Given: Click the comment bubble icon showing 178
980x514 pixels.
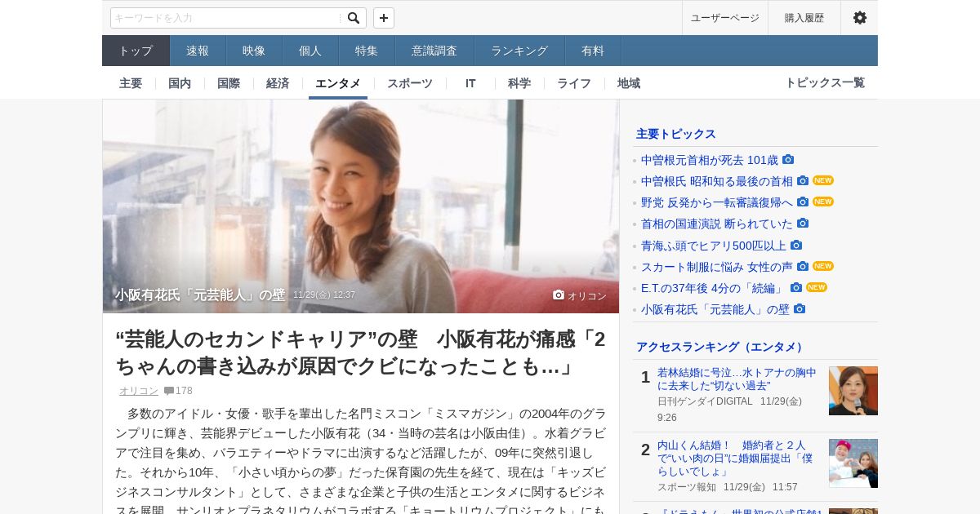Looking at the screenshot, I should pyautogui.click(x=169, y=391).
